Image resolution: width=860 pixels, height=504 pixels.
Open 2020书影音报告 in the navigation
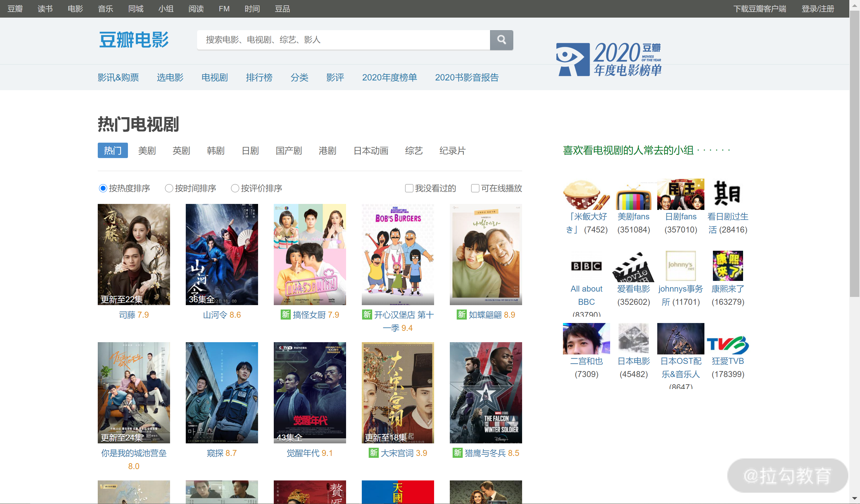(467, 78)
